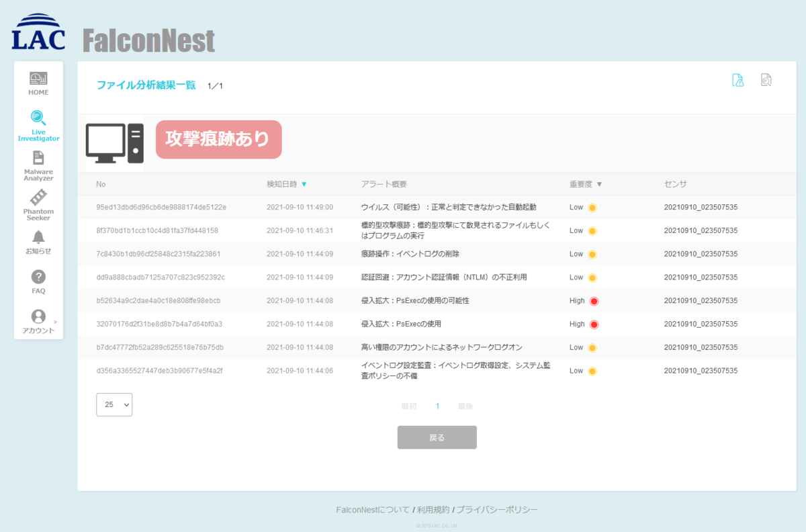Image resolution: width=806 pixels, height=532 pixels.
Task: Open the 利用規約 link
Action: point(433,510)
